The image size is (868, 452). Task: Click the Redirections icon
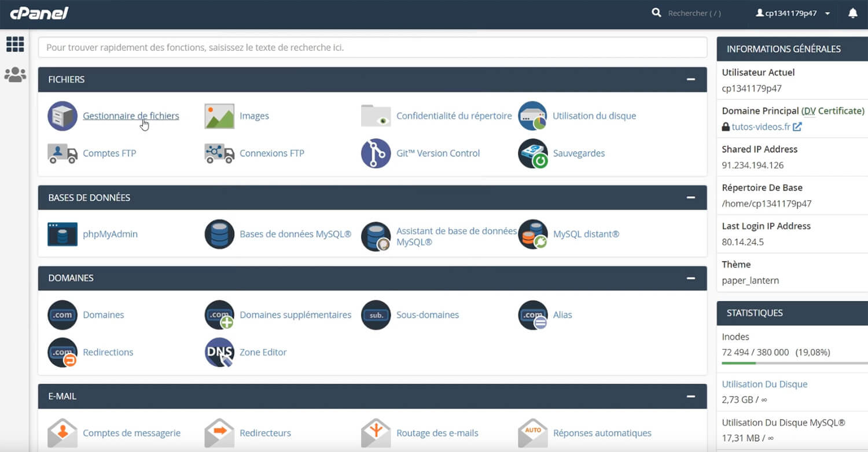coord(62,352)
